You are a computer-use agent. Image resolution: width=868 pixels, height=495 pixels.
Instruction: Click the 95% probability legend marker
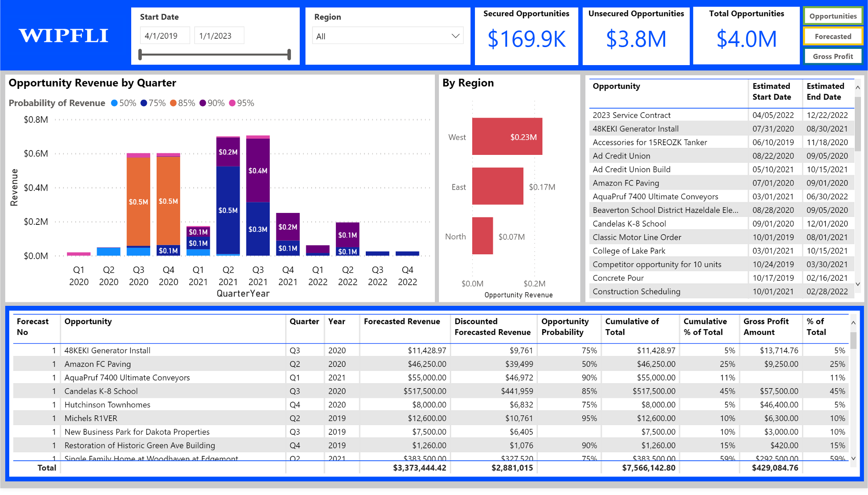point(232,103)
